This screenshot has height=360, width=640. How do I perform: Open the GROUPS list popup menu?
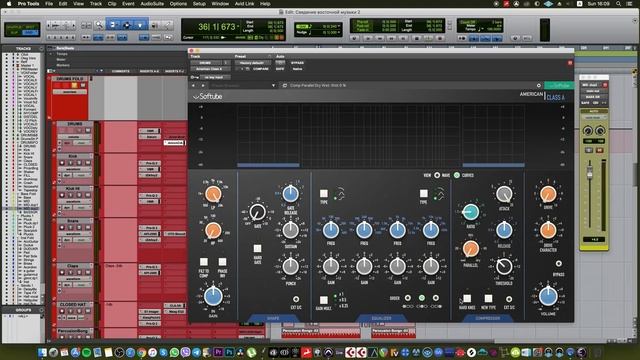41,310
